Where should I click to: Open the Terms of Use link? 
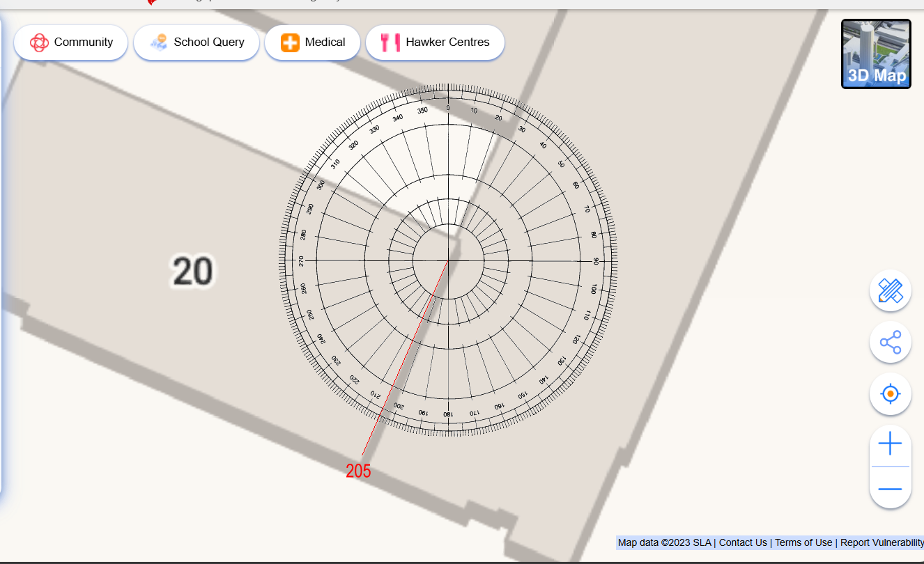point(803,542)
